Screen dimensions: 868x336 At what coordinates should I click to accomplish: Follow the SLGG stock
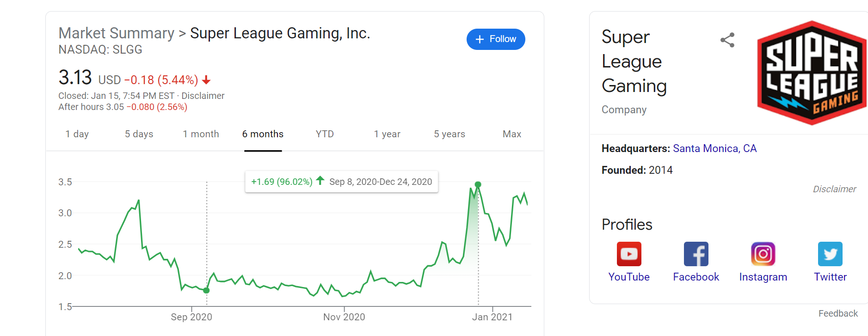point(496,39)
